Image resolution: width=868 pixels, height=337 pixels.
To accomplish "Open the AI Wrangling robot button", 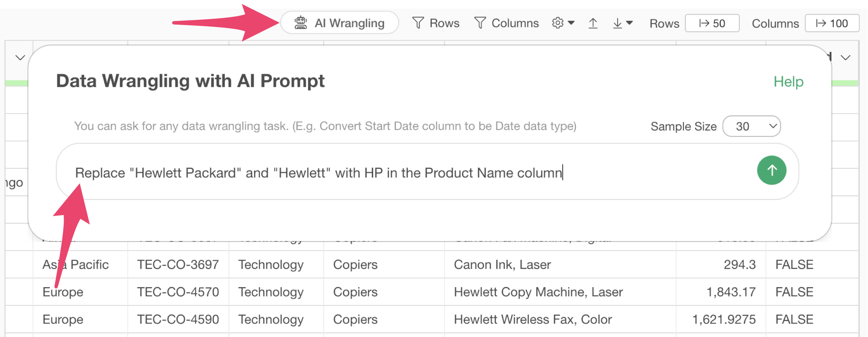I will tap(340, 23).
